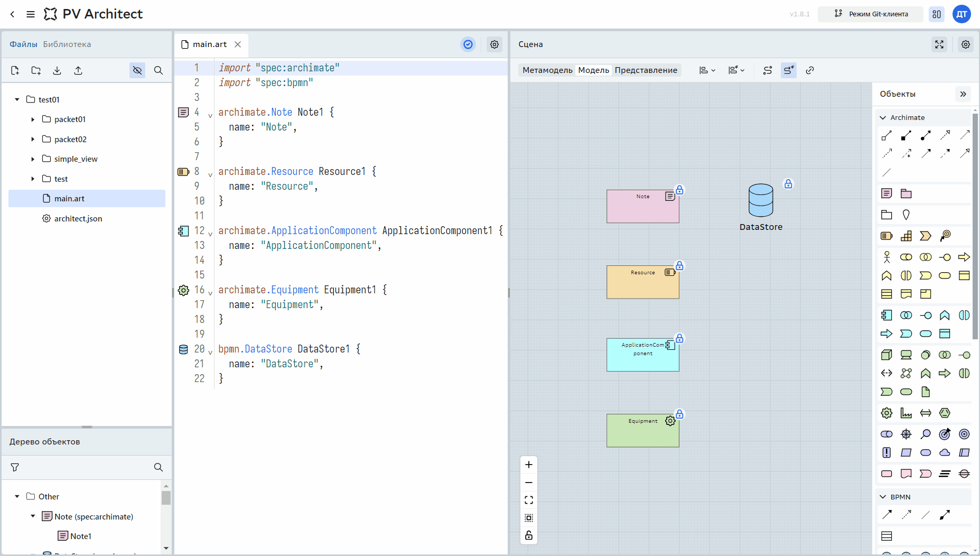The image size is (980, 556).
Task: Filter the object tree
Action: click(x=15, y=467)
